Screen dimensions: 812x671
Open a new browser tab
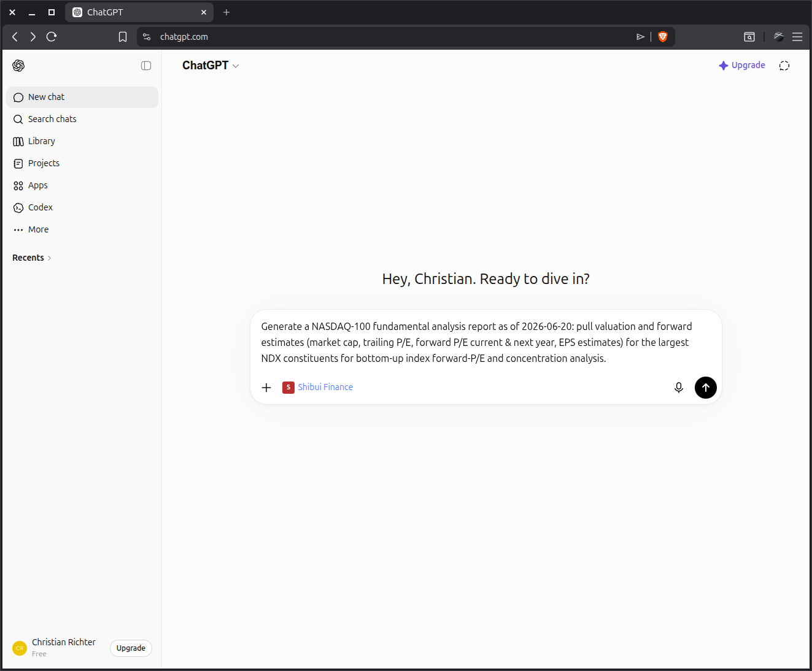tap(226, 12)
